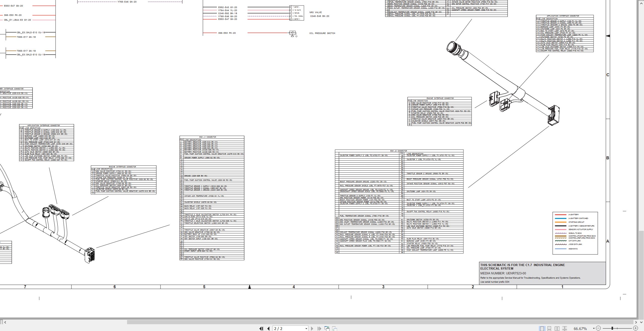Click the (+) BATTERY legend entry
The height and width of the screenshot is (331, 644).
point(574,215)
